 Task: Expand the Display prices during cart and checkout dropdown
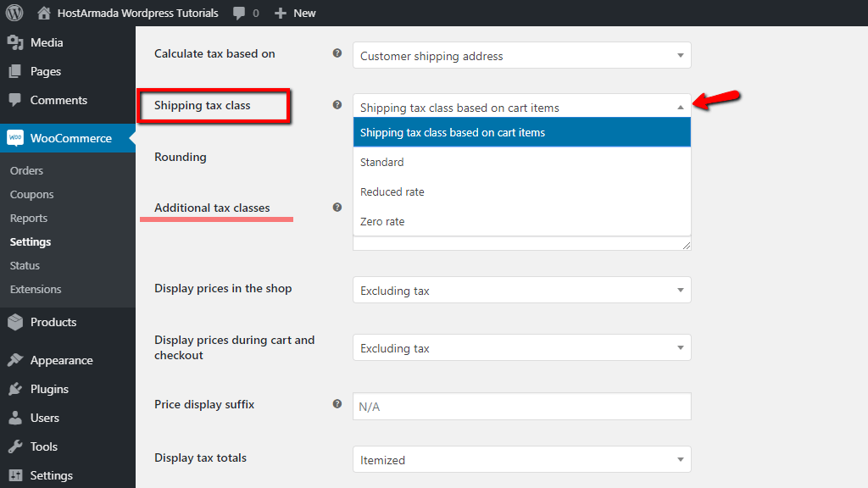pos(521,348)
